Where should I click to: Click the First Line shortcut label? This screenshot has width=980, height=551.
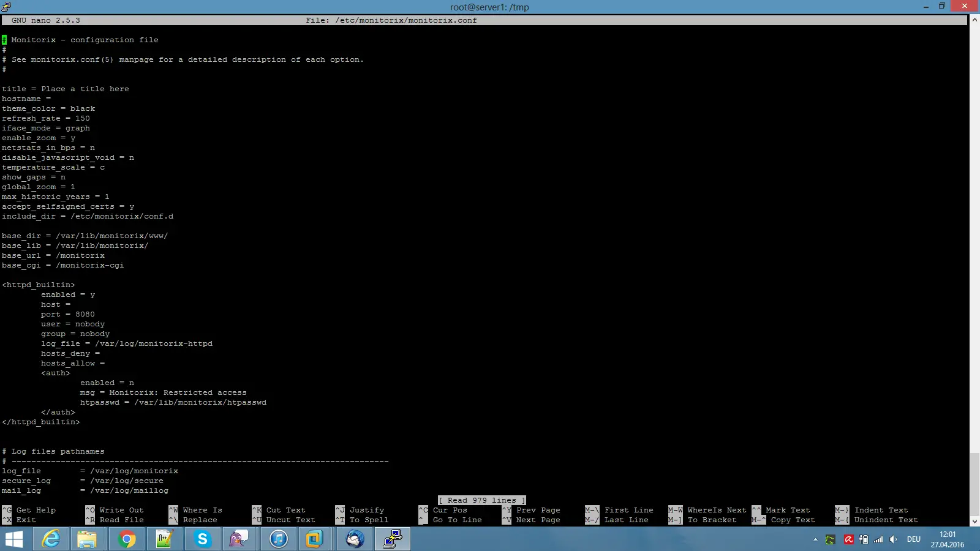click(629, 510)
